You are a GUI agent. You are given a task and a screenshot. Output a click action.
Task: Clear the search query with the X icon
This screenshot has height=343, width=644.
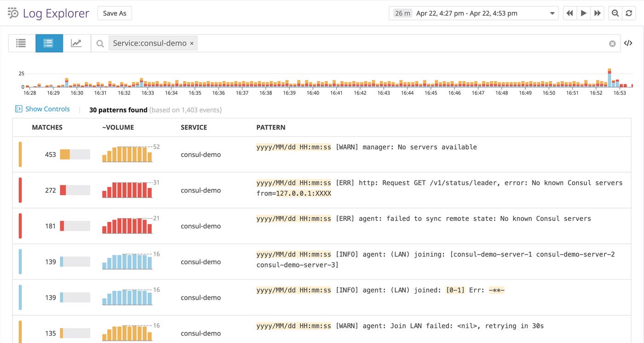click(x=612, y=44)
